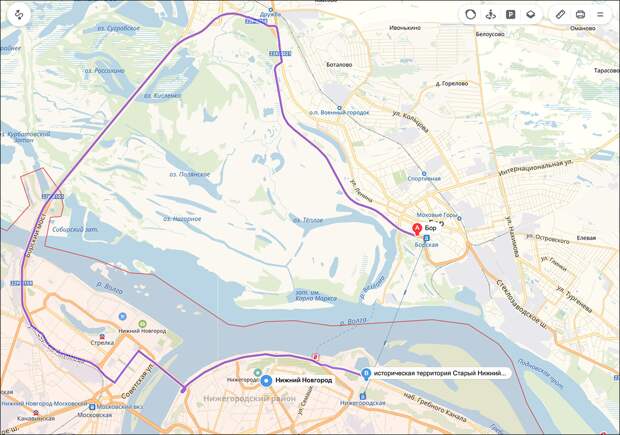Click the д. Горелово label
Image resolution: width=620 pixels, height=435 pixels.
452,84
